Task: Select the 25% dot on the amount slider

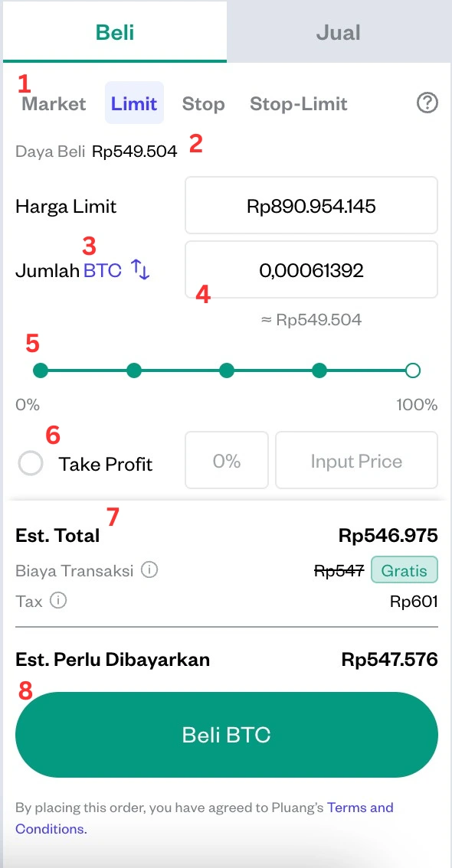Action: click(134, 370)
